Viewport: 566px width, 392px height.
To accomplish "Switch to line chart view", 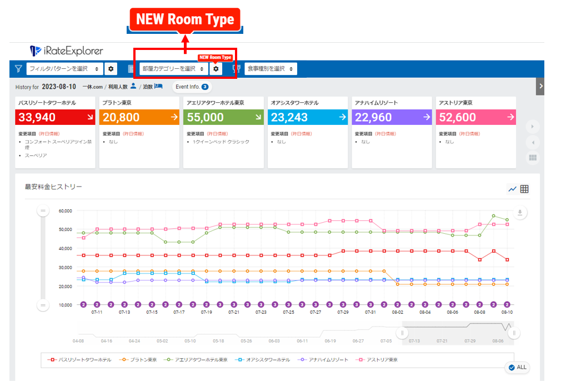I will pyautogui.click(x=512, y=189).
